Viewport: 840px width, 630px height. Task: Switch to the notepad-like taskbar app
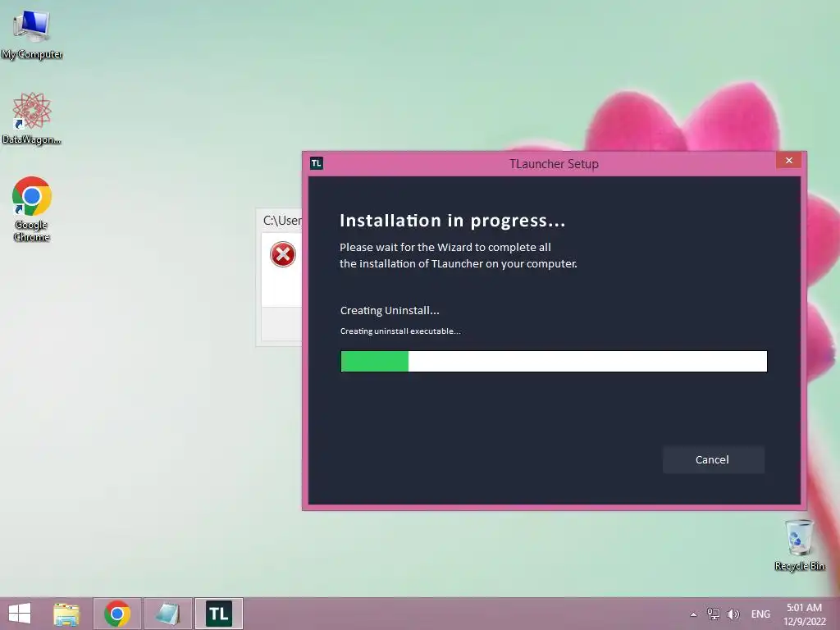coord(167,614)
